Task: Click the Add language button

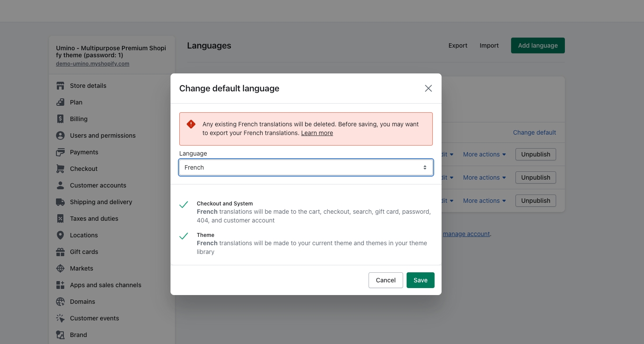Action: [x=538, y=45]
